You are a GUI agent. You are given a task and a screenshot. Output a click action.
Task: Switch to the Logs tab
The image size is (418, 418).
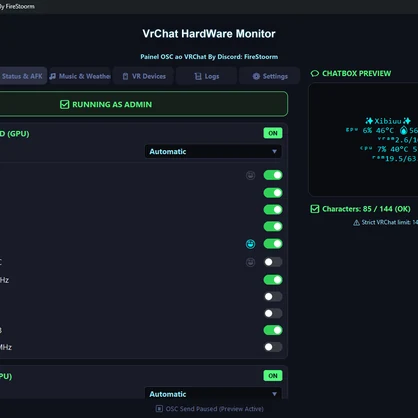(206, 76)
